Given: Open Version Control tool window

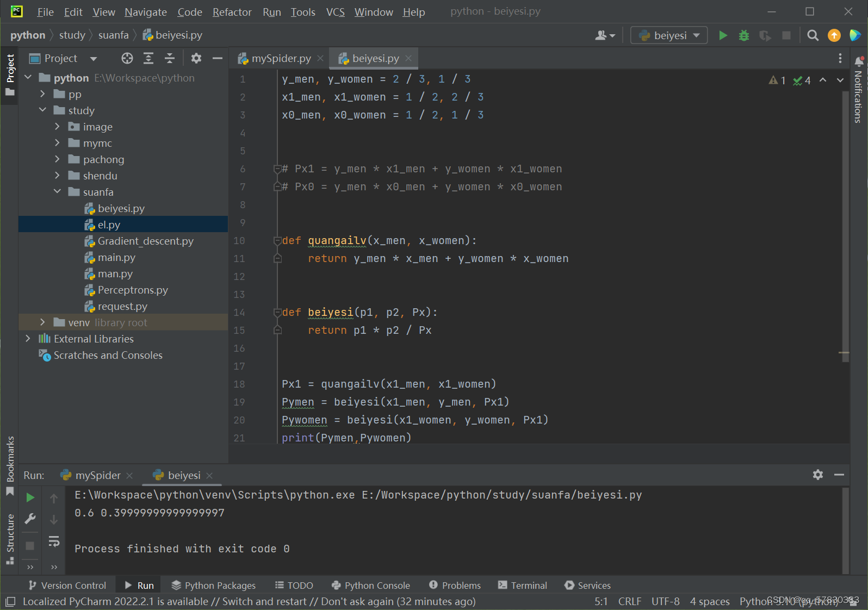Looking at the screenshot, I should [67, 586].
